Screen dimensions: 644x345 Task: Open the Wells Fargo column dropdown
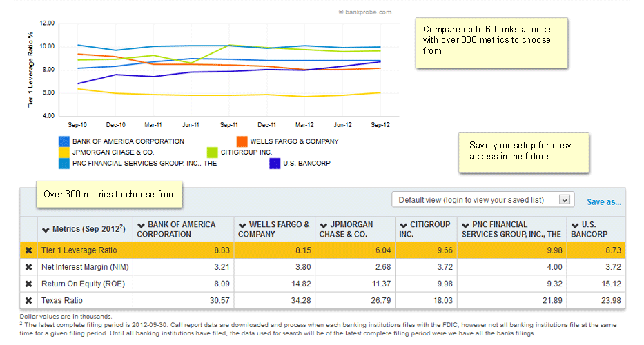[242, 225]
